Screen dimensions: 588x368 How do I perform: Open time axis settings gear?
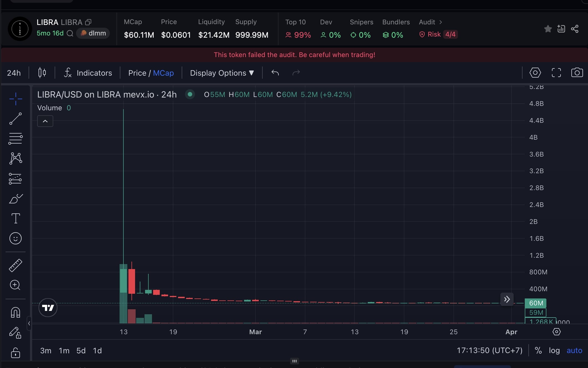point(556,332)
